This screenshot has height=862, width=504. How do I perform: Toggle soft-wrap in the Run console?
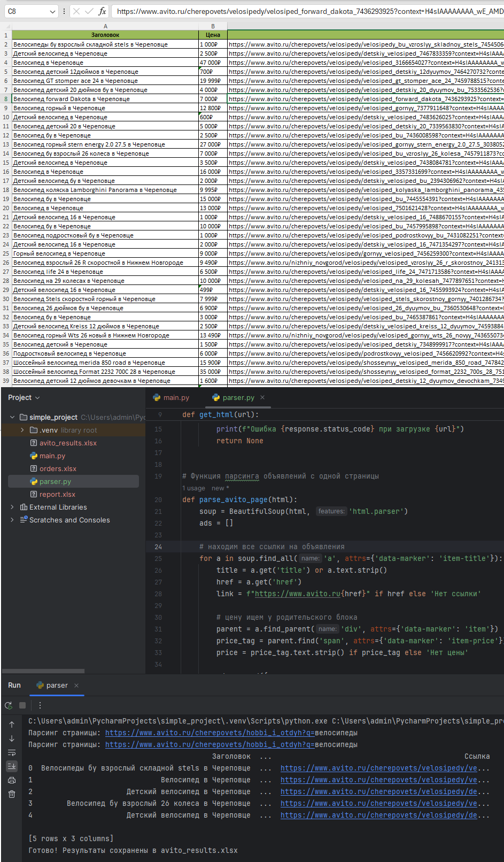point(12,752)
